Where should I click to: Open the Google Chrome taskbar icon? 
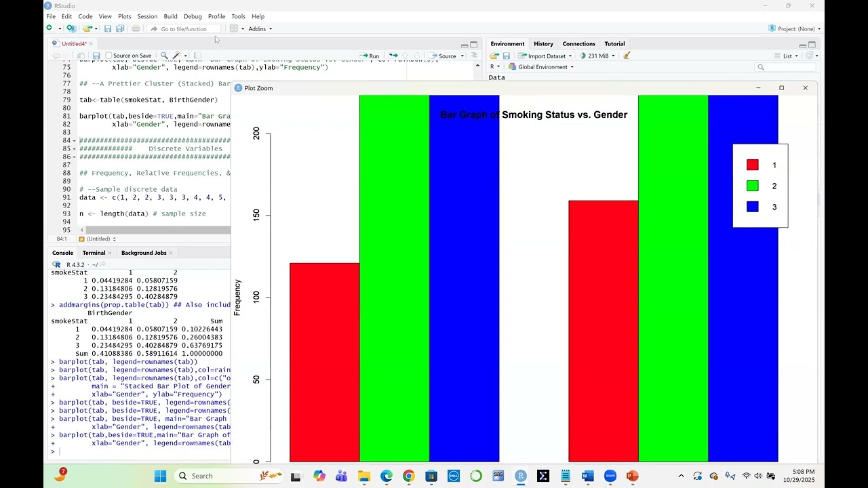[x=408, y=476]
